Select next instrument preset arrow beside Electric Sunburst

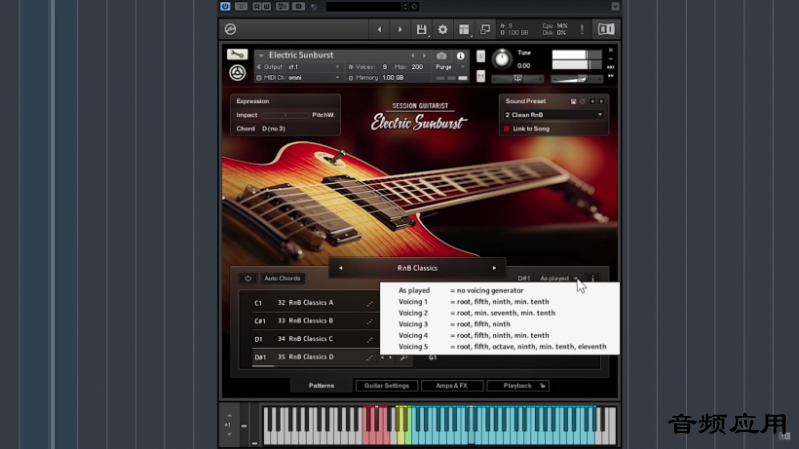point(424,56)
